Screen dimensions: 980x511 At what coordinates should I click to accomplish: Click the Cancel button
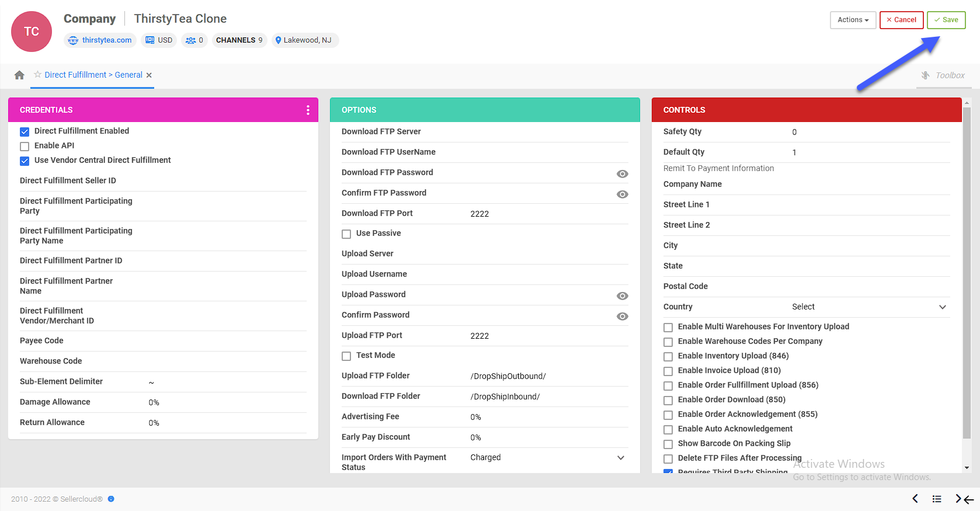click(x=902, y=20)
